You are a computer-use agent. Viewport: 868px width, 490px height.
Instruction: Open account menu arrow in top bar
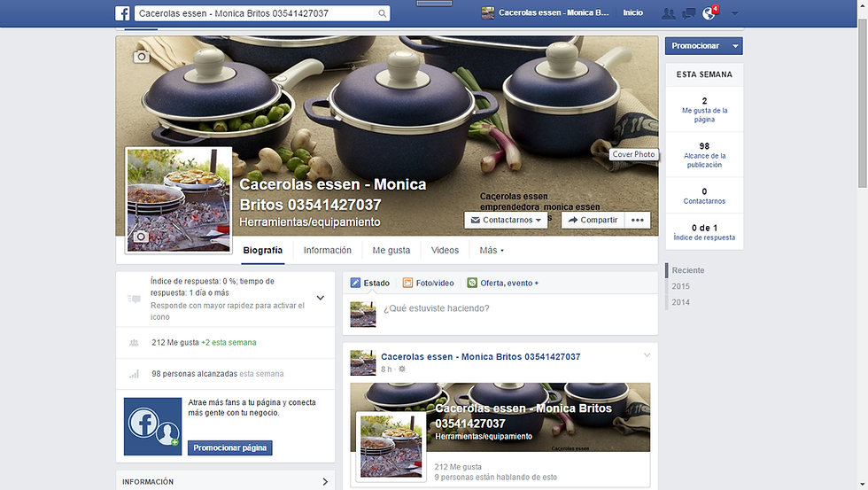(734, 13)
